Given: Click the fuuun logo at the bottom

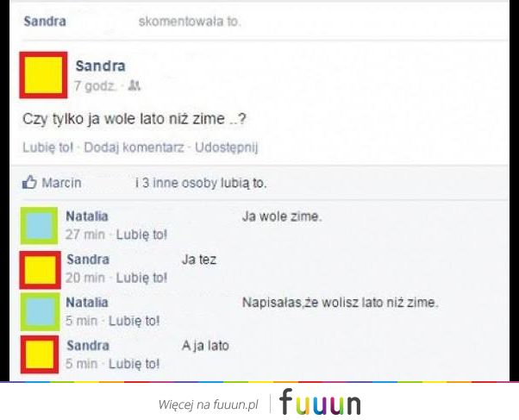Looking at the screenshot, I should (x=320, y=402).
